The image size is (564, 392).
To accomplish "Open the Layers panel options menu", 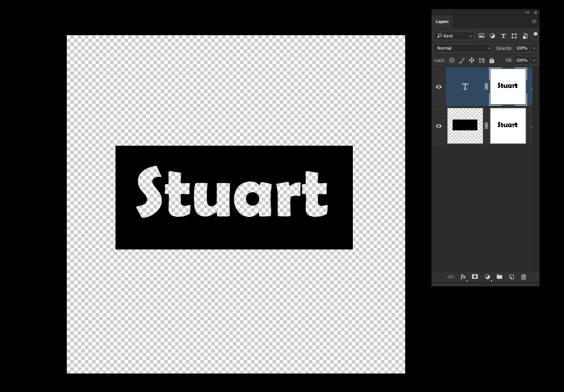I will pyautogui.click(x=534, y=22).
